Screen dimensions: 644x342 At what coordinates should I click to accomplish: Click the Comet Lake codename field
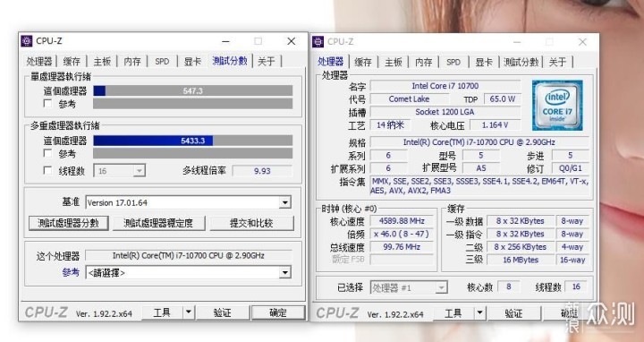(x=409, y=98)
